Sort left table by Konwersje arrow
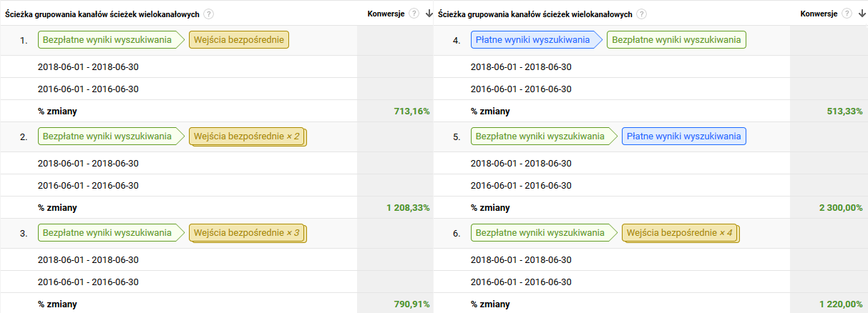Viewport: 868px width, 313px height. pos(428,14)
